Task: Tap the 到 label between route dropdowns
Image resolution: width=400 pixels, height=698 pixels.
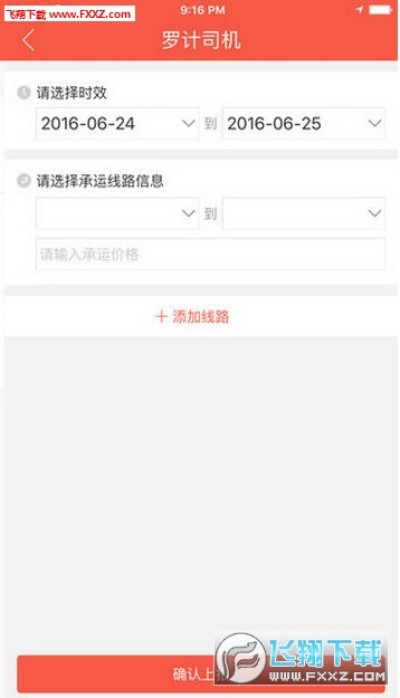Action: [210, 214]
